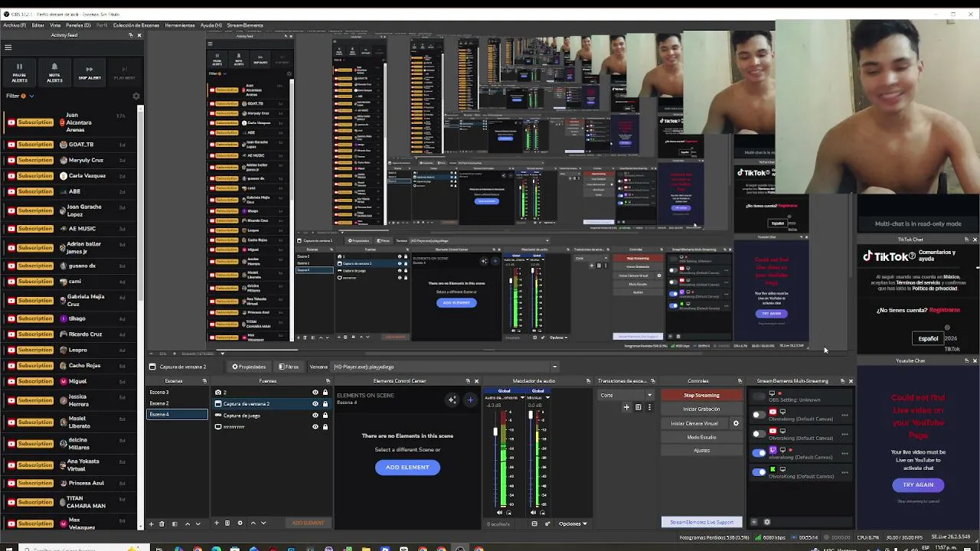Toggle the second YouTube destination switch
The width and height of the screenshot is (980, 551).
(x=758, y=434)
